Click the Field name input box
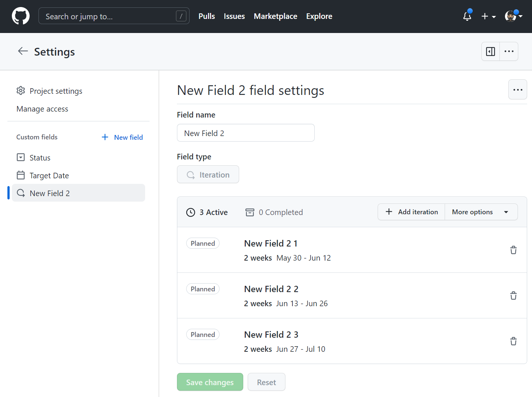Image resolution: width=532 pixels, height=397 pixels. 245,133
